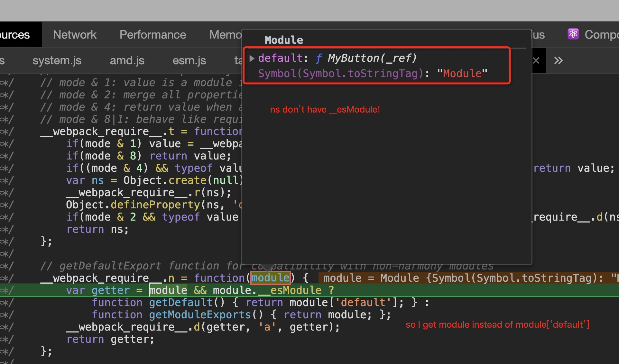The height and width of the screenshot is (364, 619).
Task: Click the Module popover header
Action: (x=283, y=40)
